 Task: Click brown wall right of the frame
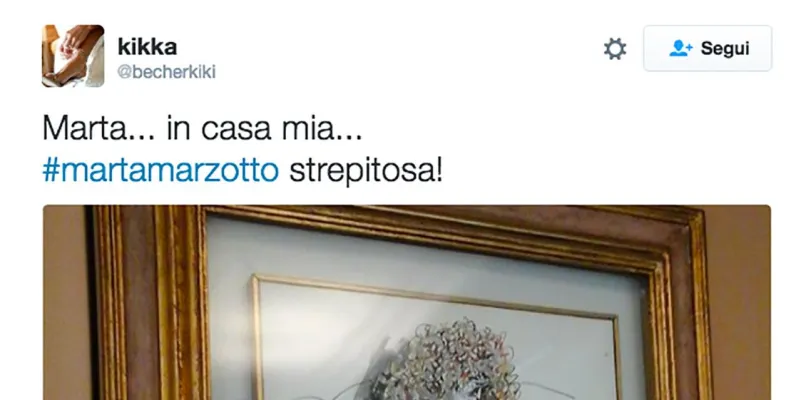[741, 307]
